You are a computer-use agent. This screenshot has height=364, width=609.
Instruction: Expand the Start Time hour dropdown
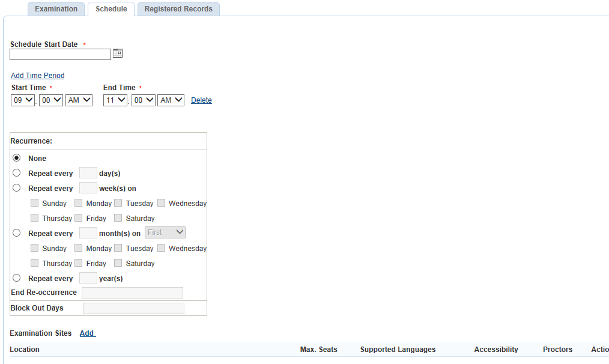[x=23, y=100]
